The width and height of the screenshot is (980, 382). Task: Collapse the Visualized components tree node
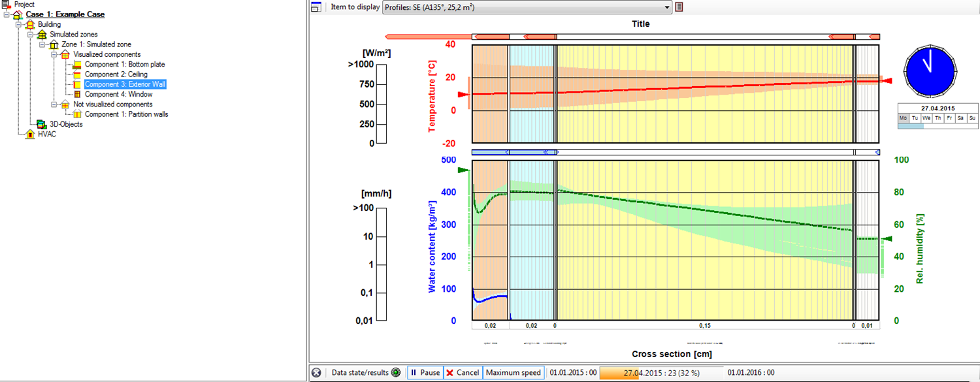[54, 54]
